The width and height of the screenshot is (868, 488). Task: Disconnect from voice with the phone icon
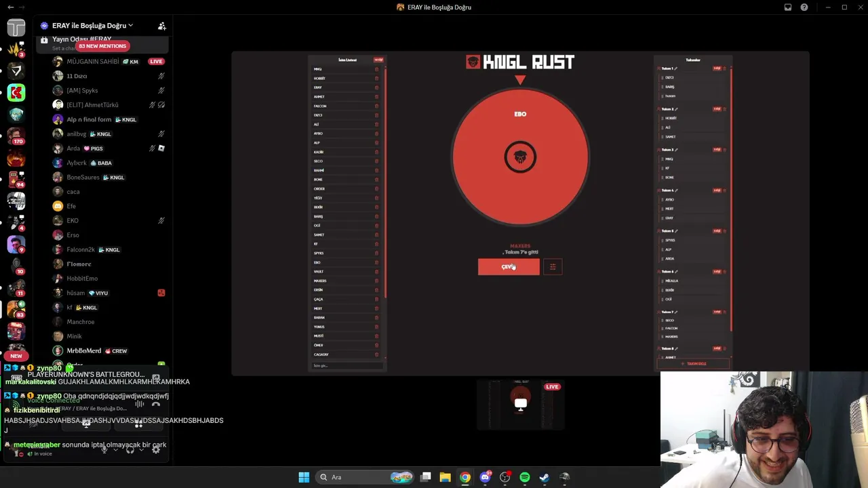pyautogui.click(x=156, y=405)
